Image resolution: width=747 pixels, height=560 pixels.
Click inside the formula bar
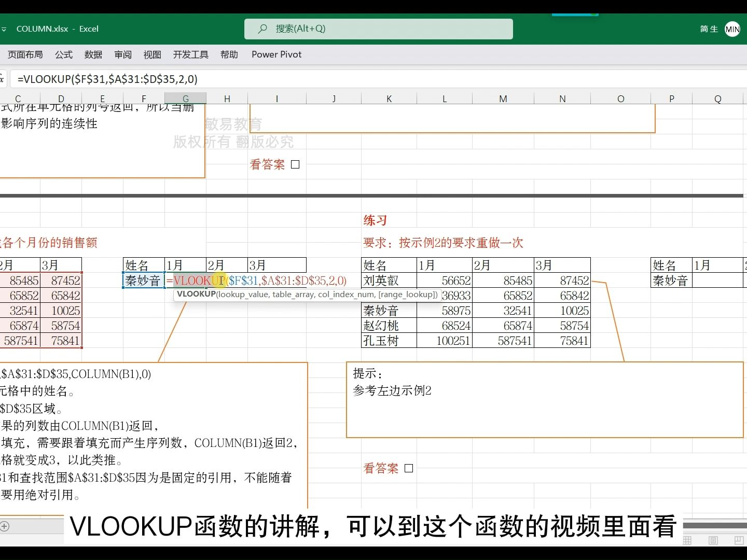208,78
